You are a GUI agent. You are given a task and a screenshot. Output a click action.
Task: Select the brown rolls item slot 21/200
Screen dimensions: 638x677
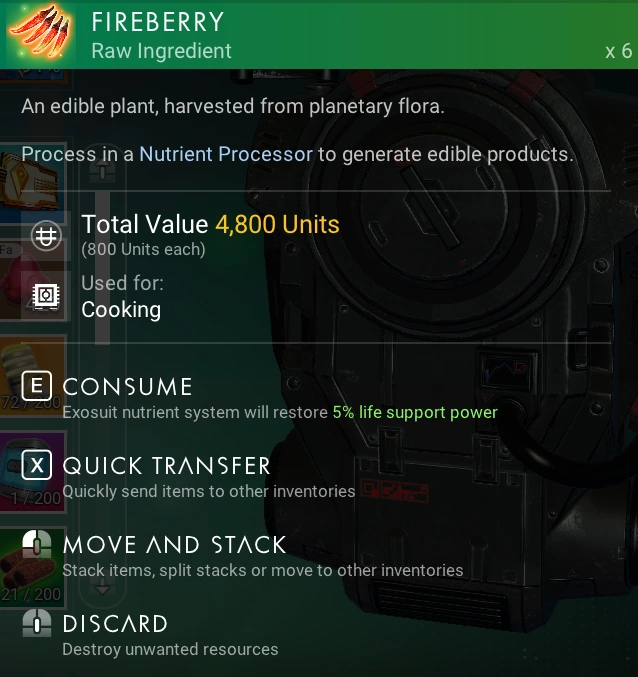(33, 566)
